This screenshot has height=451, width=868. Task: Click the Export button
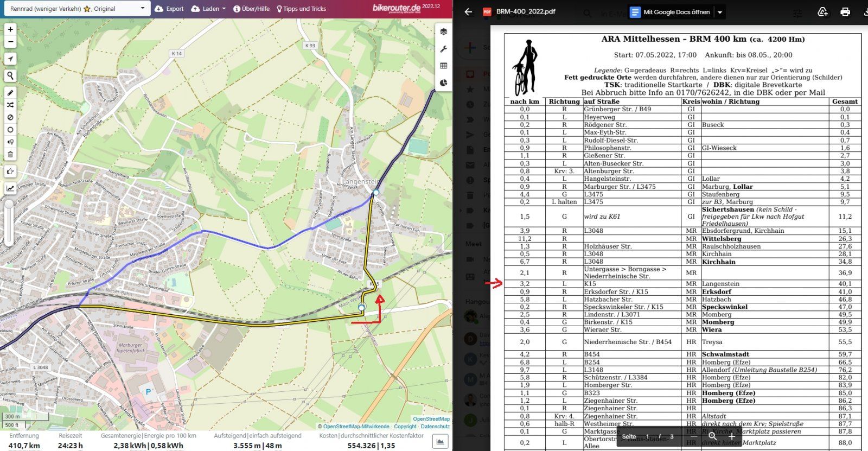click(169, 9)
